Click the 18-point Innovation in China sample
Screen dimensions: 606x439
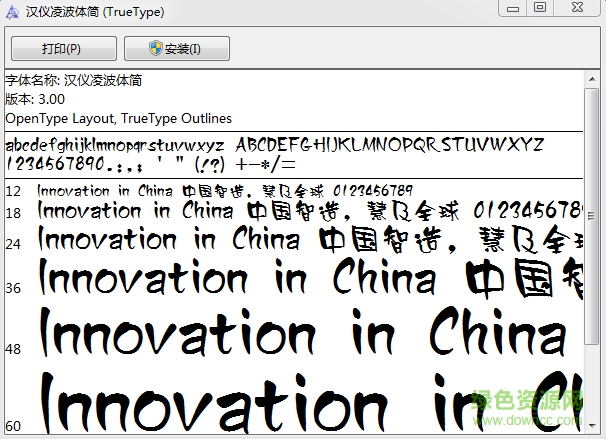[310, 211]
